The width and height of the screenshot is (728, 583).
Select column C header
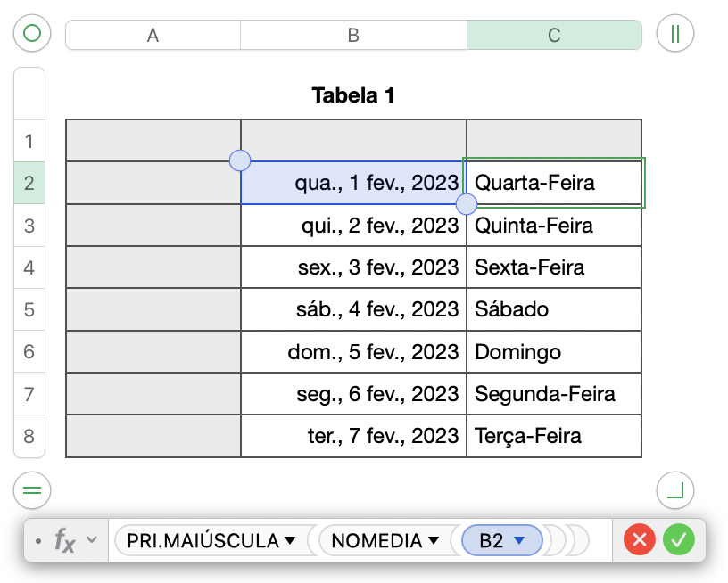(554, 35)
